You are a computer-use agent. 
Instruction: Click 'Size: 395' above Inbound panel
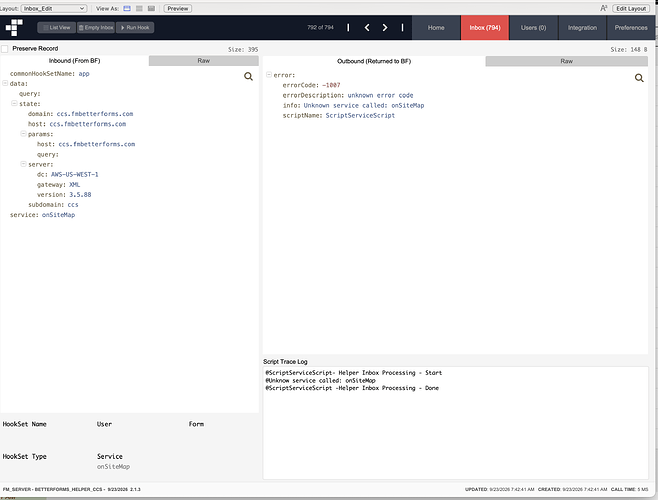[x=243, y=50]
